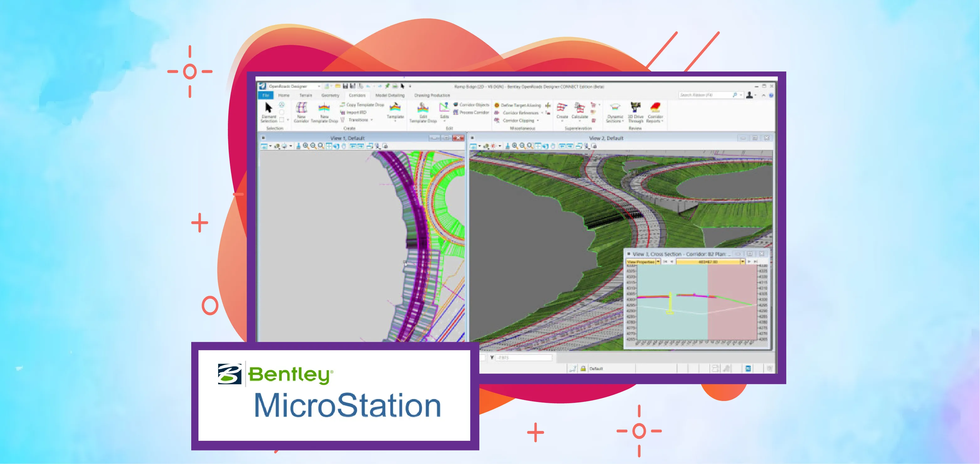Click Define Target Aliasing
The width and height of the screenshot is (980, 464).
coord(517,105)
